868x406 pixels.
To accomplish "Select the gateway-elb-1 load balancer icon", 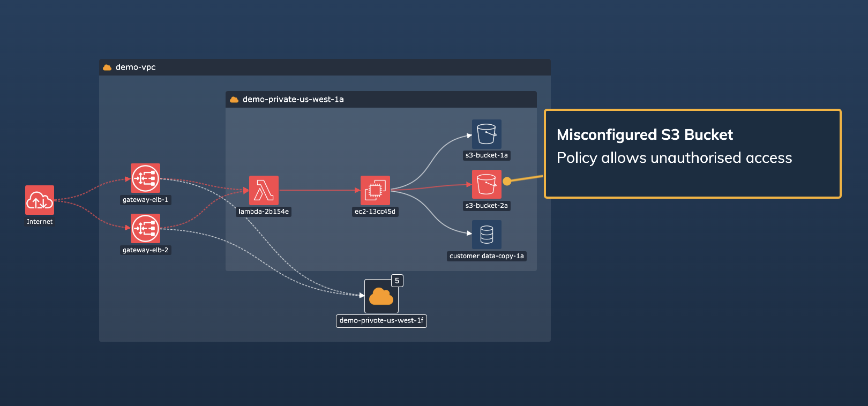I will coord(145,178).
